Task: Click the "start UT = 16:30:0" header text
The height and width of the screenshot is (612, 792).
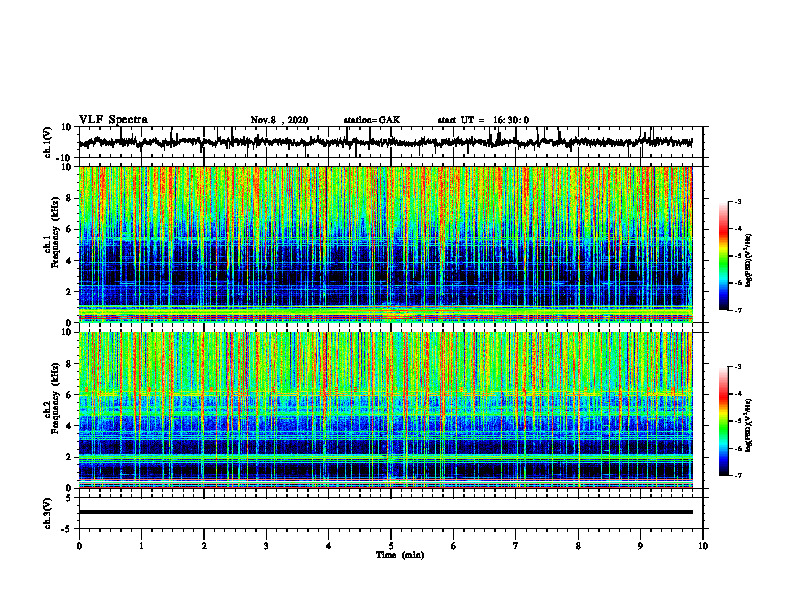Action: pos(483,120)
